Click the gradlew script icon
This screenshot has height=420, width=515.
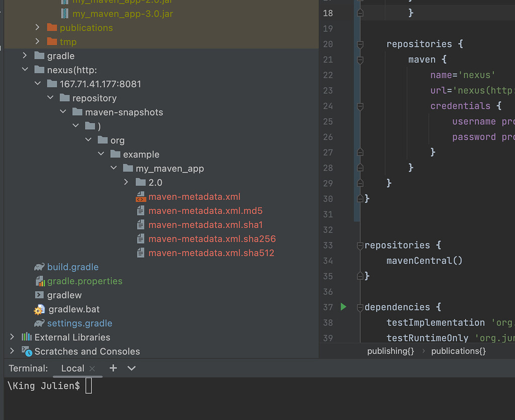(39, 295)
